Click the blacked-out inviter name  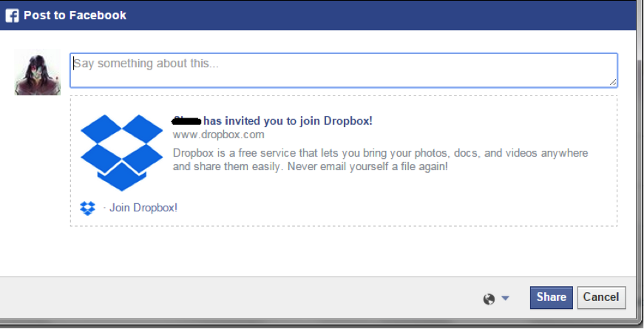[x=187, y=121]
